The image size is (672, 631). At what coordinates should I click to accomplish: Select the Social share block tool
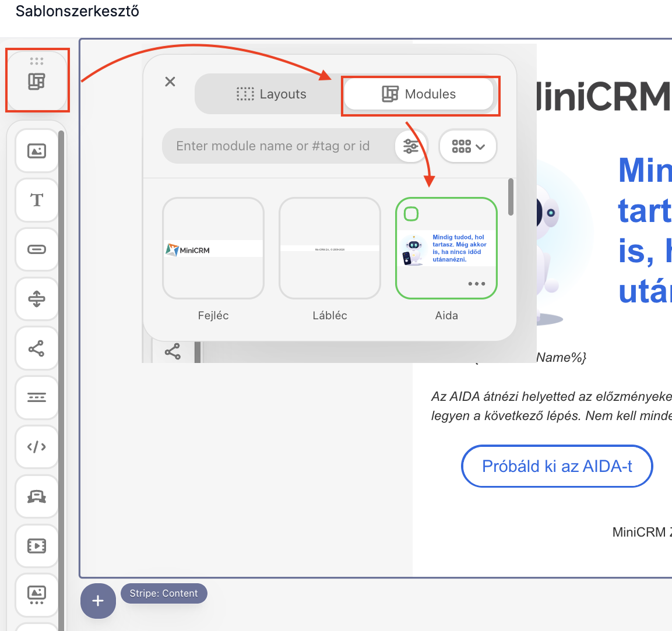[37, 348]
